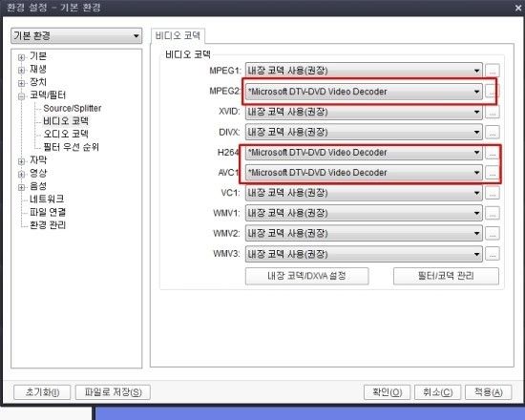This screenshot has width=525, height=420.
Task: Collapse the 코덱/필터 tree node
Action: [21, 96]
